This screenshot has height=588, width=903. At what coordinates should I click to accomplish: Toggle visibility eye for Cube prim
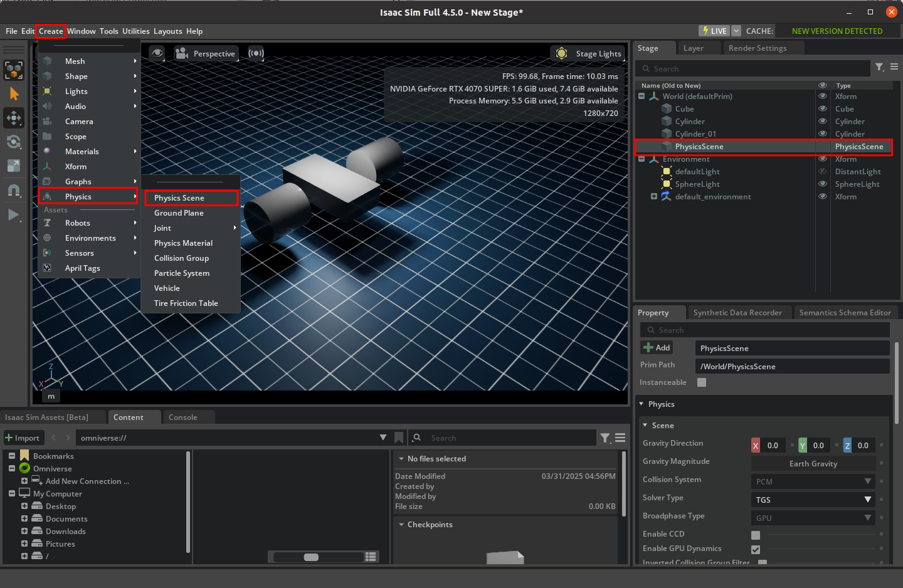pyautogui.click(x=823, y=108)
